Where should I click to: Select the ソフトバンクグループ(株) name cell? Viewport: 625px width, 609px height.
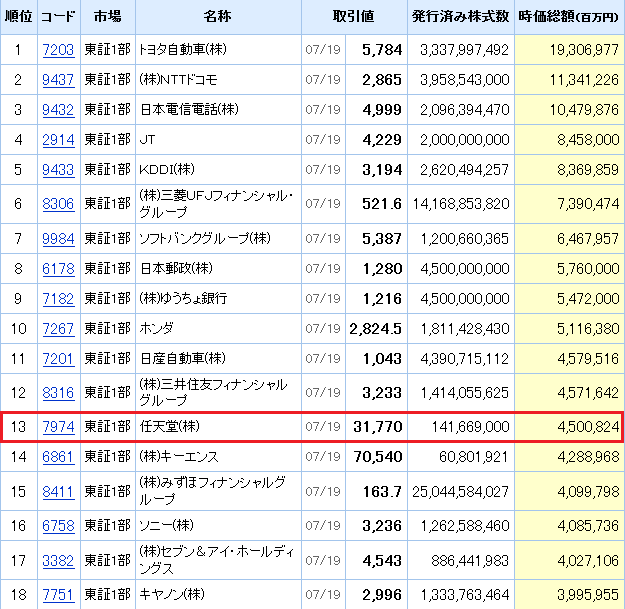218,239
